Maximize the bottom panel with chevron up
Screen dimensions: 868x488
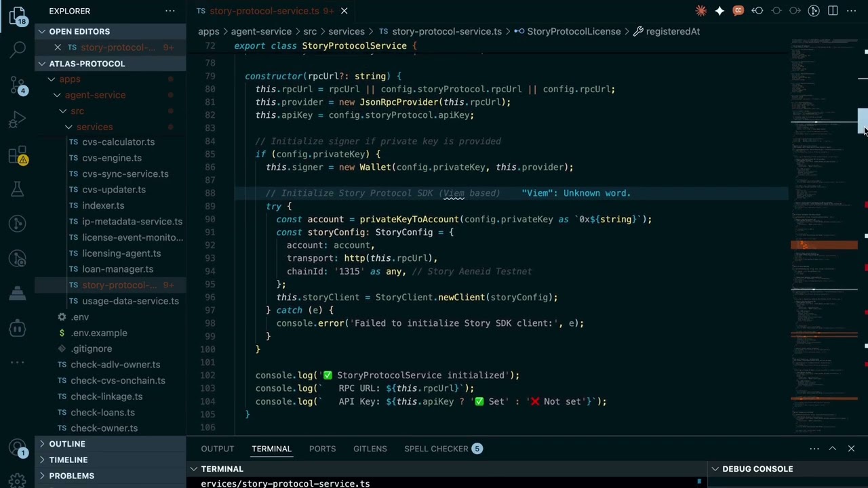point(833,449)
